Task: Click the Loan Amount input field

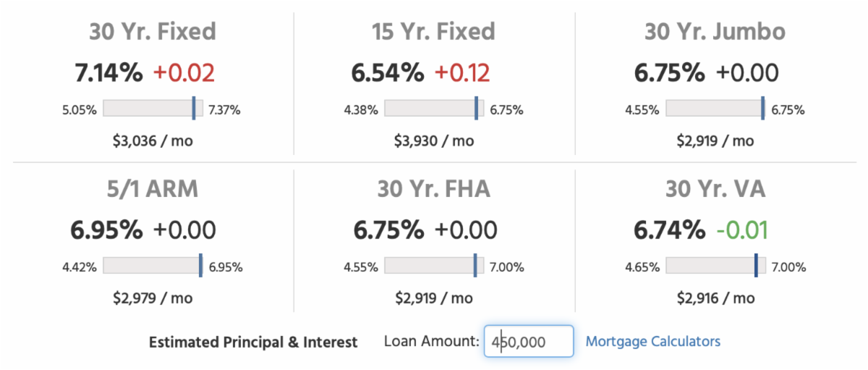Action: [x=529, y=342]
